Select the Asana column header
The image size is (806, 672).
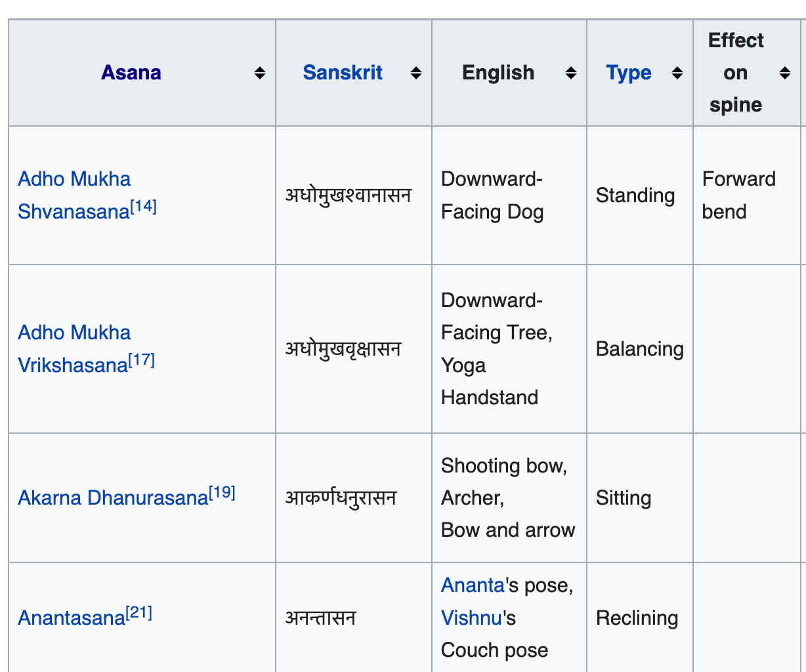(x=131, y=73)
